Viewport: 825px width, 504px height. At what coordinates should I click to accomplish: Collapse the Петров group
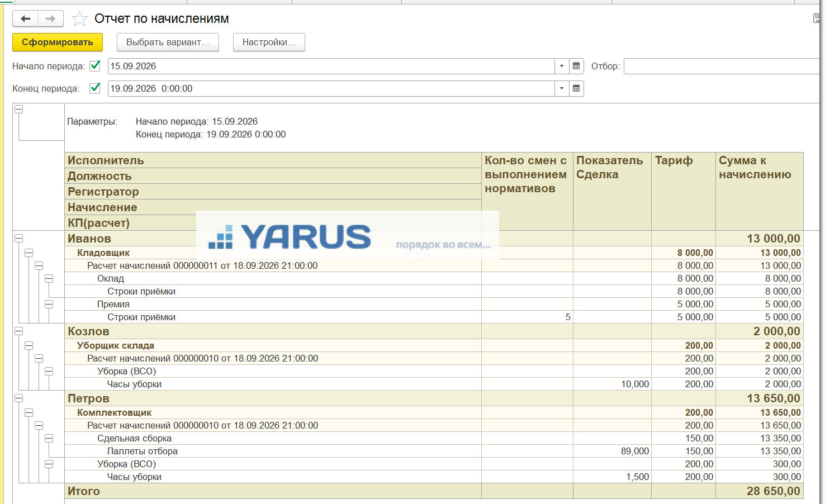click(x=19, y=398)
